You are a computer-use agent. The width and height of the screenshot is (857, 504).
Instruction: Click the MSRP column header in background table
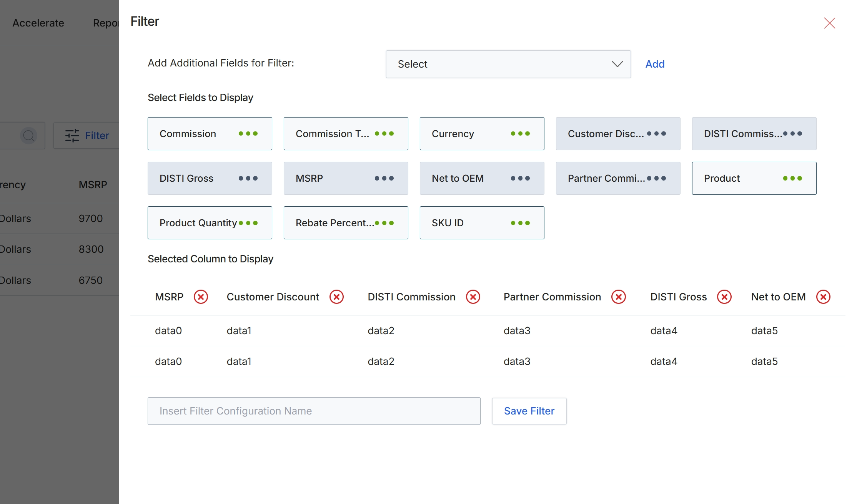pyautogui.click(x=93, y=185)
